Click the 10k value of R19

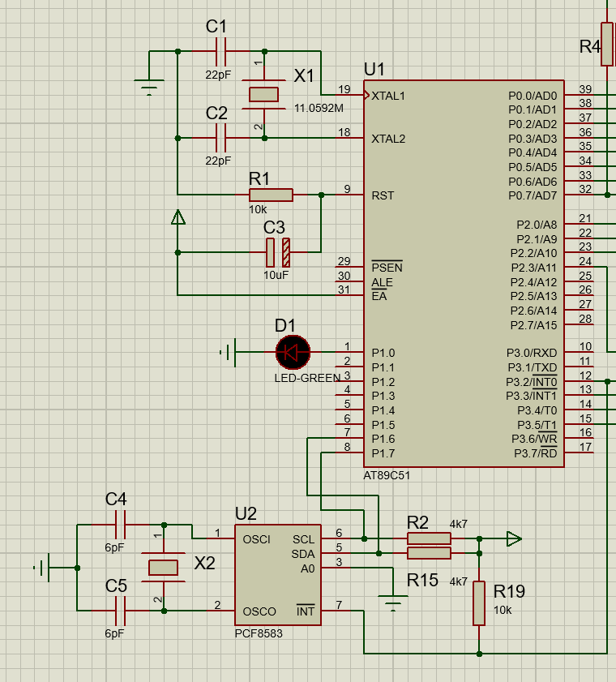tap(503, 611)
